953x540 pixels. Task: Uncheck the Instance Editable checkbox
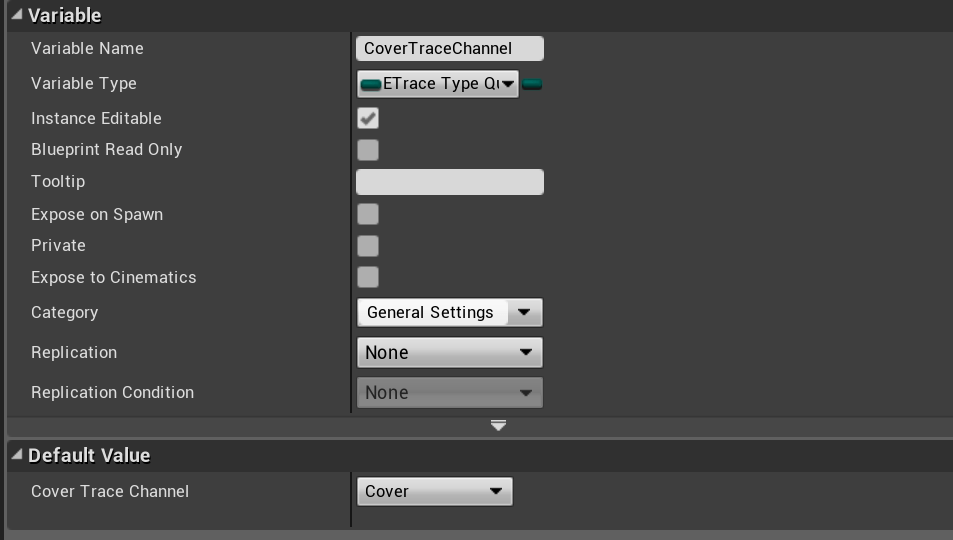pyautogui.click(x=368, y=118)
